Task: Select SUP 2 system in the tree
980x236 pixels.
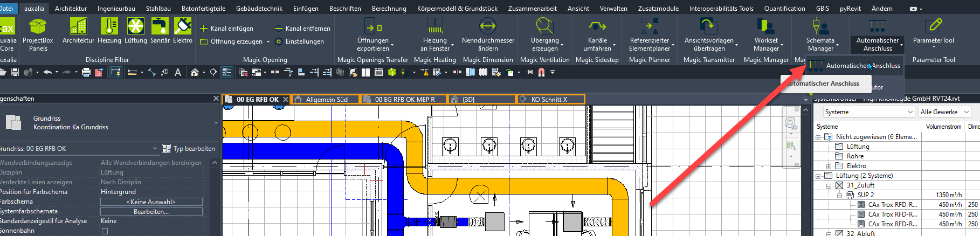Action: (x=865, y=195)
